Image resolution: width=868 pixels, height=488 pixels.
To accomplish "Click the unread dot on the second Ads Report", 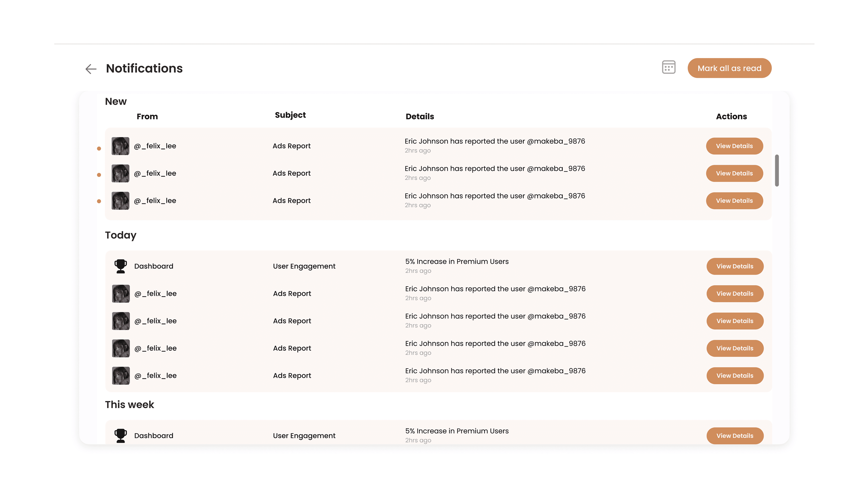I will [99, 175].
